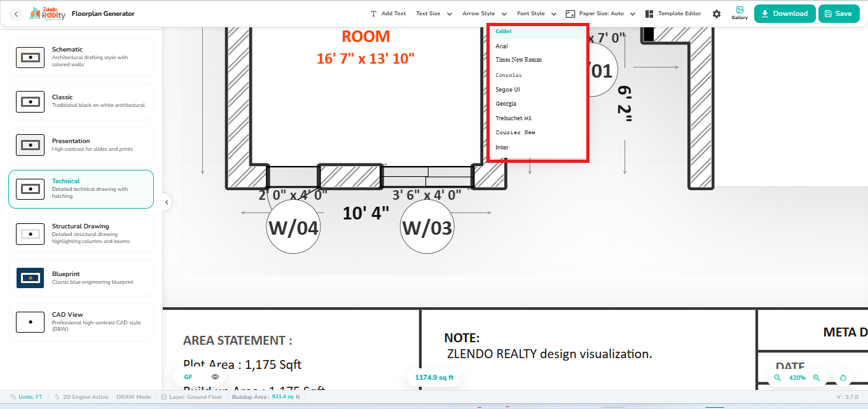
Task: Open the Paper Size: Auto selector
Action: coord(600,13)
